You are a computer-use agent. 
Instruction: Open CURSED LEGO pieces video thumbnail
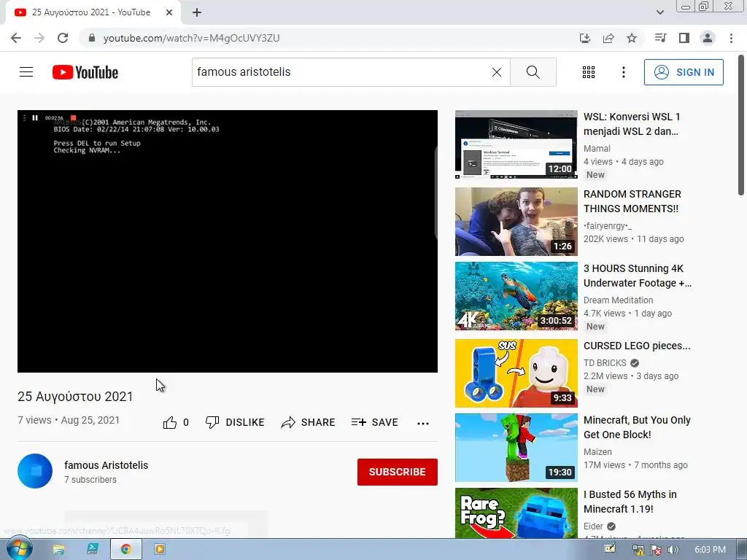[516, 373]
